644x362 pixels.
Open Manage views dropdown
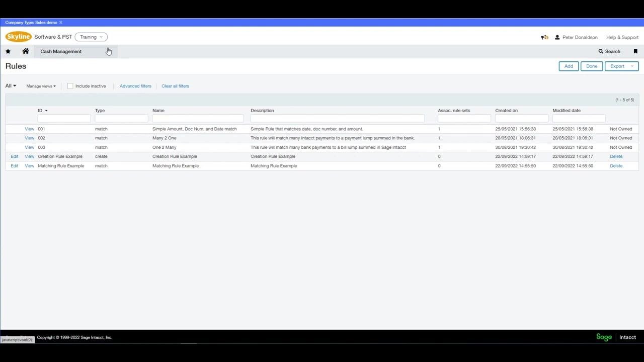click(41, 86)
